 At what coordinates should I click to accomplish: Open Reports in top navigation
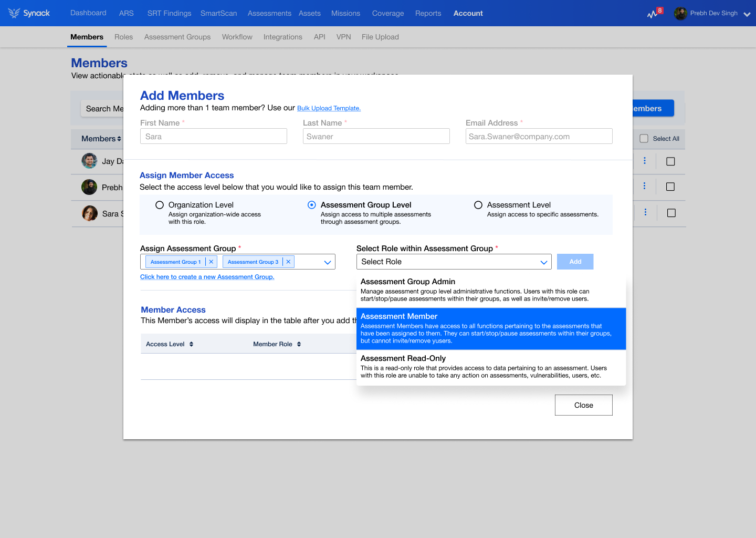(428, 13)
